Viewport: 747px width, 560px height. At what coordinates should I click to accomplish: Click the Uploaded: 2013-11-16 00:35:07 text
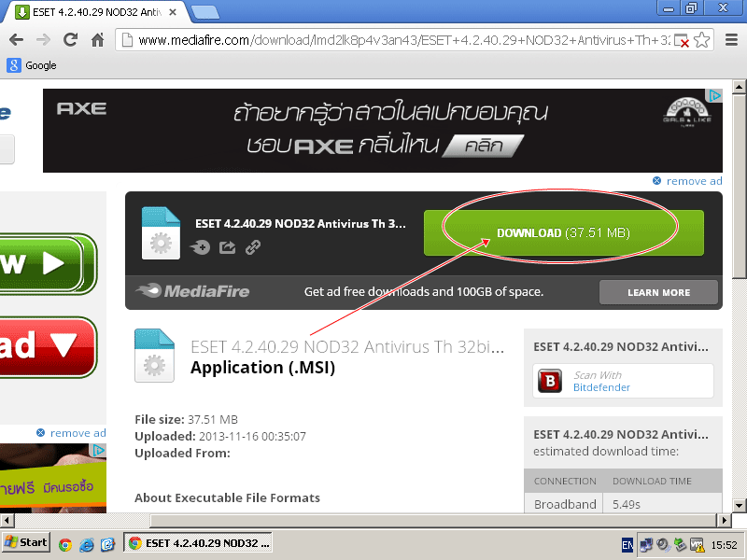[220, 436]
